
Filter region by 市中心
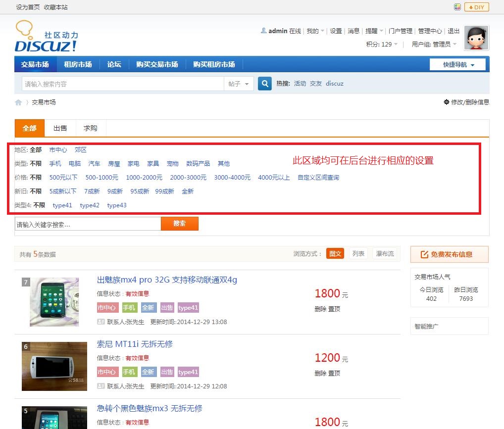click(58, 150)
